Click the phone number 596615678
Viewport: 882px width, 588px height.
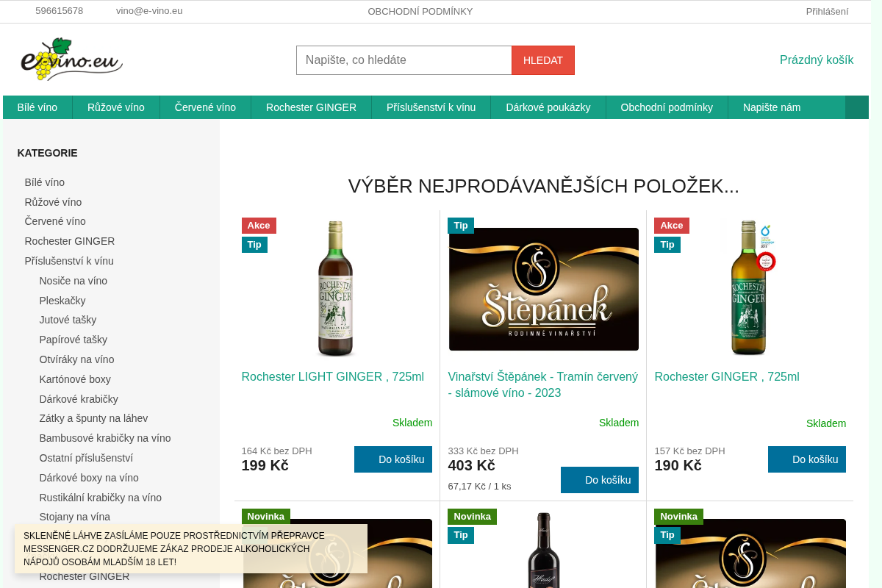pyautogui.click(x=60, y=11)
